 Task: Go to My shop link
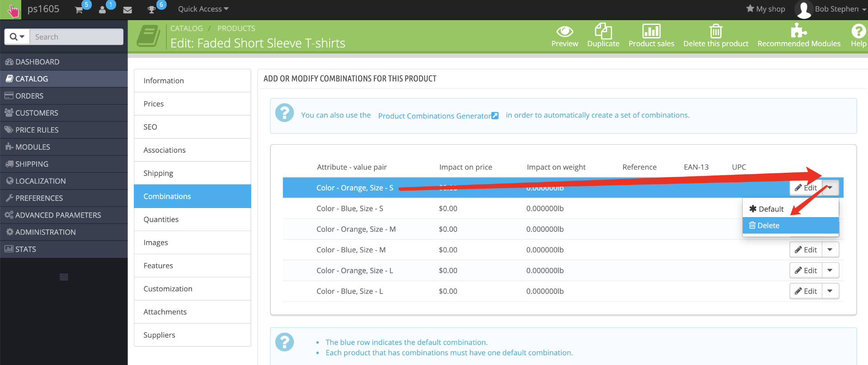click(765, 9)
